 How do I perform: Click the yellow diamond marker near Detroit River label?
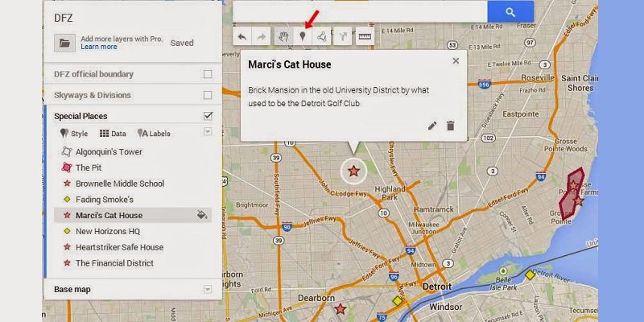pyautogui.click(x=530, y=275)
